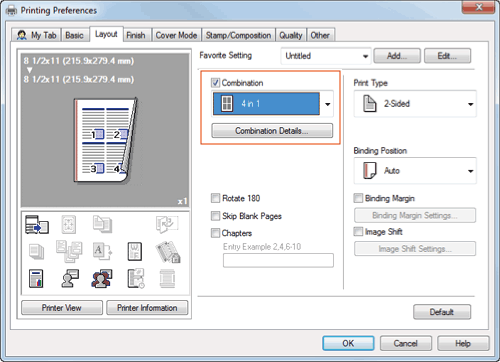Open the Favorite Setting Untitled dropdown
Image resolution: width=500 pixels, height=362 pixels.
[x=326, y=56]
